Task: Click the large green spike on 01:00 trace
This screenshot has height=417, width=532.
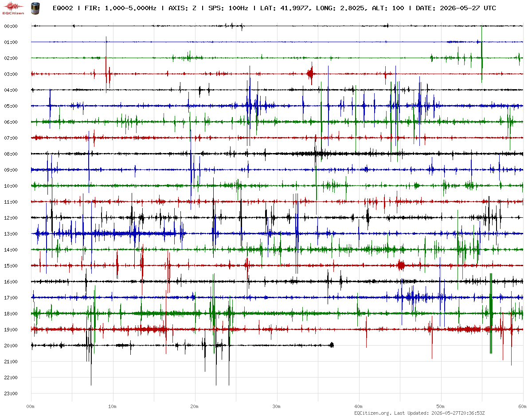Action: point(481,54)
